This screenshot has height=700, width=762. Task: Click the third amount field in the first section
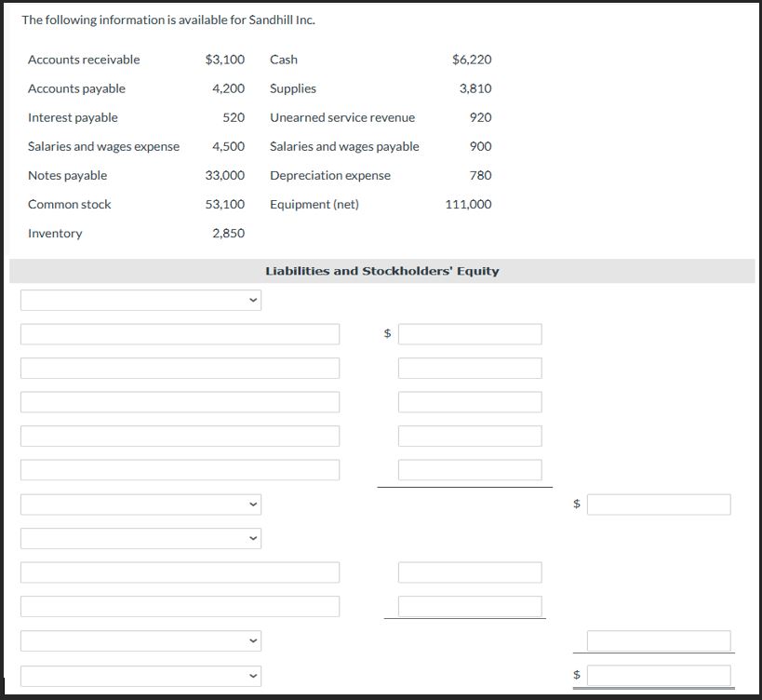click(470, 402)
